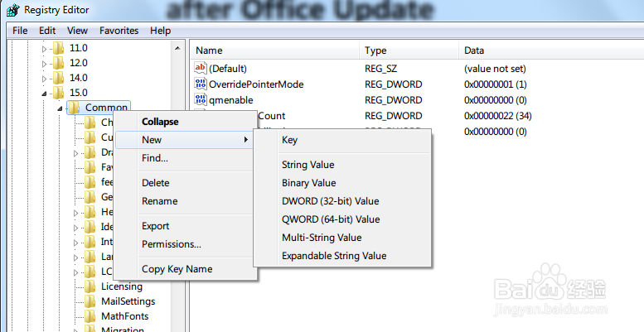Click the MathFonts folder icon

pos(90,316)
